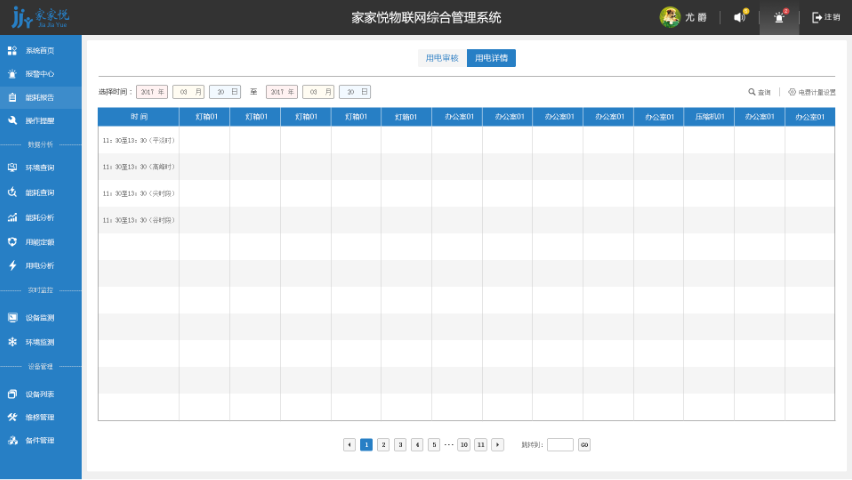
Task: Go to 环境查询 in the sidebar
Action: 40,168
